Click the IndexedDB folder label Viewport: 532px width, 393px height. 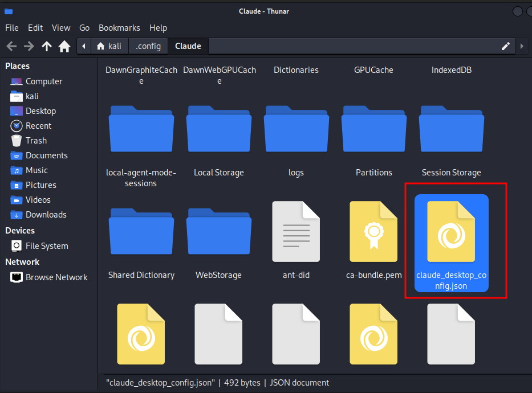451,70
